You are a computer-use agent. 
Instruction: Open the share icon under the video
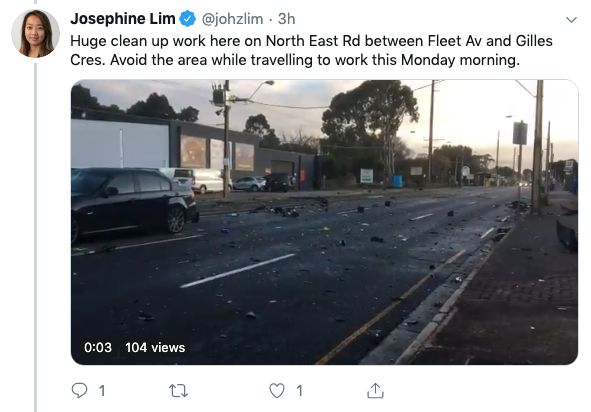pos(375,391)
